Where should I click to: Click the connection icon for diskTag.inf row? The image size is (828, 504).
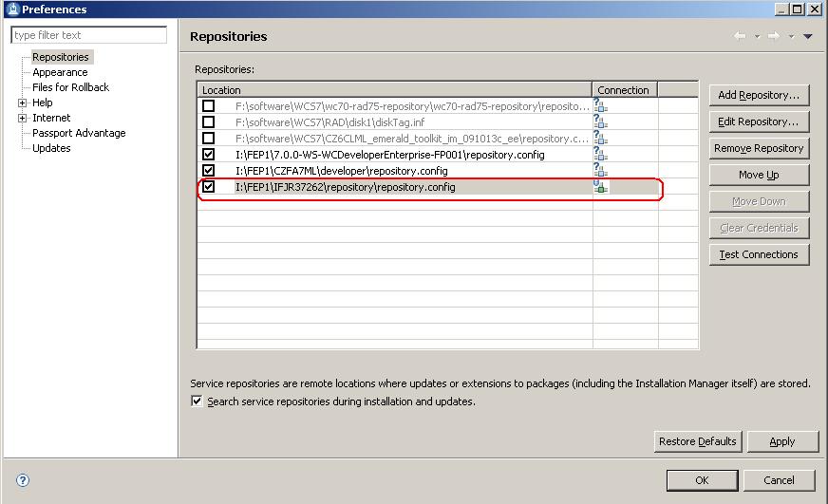click(600, 121)
